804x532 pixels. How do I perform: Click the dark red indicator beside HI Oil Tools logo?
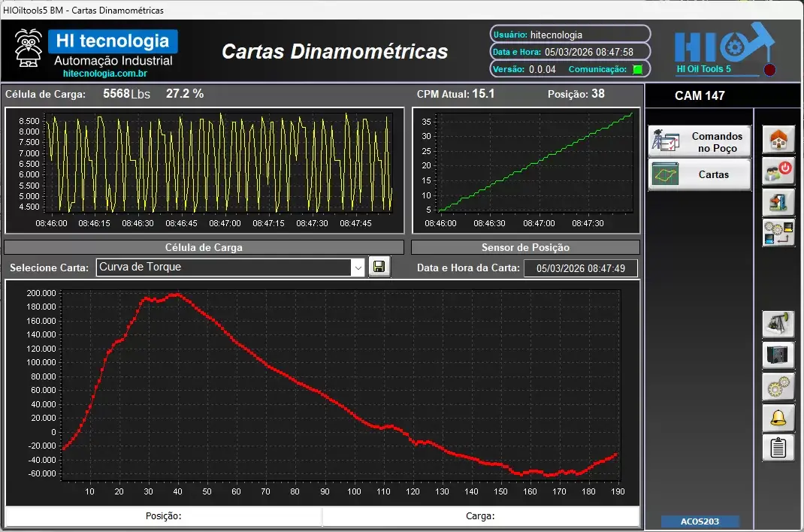point(769,71)
